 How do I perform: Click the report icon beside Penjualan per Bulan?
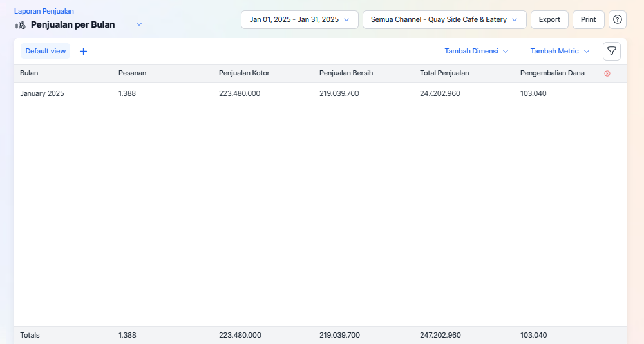pos(21,25)
